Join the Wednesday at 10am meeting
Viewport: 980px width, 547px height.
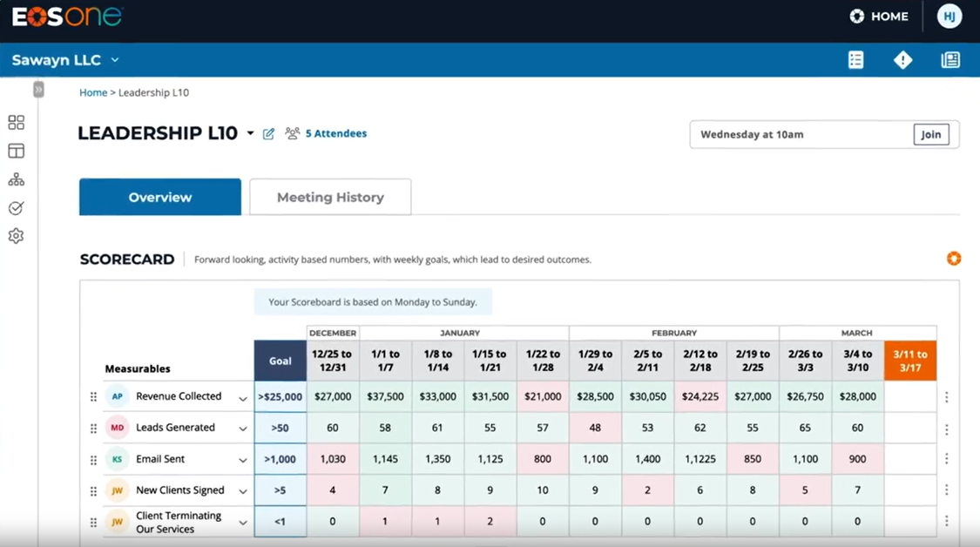click(930, 134)
